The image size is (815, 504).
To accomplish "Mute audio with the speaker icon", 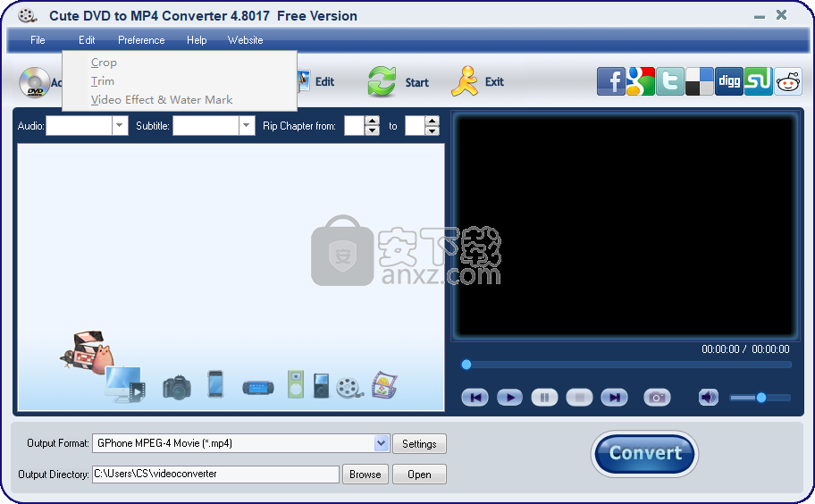I will [x=708, y=398].
